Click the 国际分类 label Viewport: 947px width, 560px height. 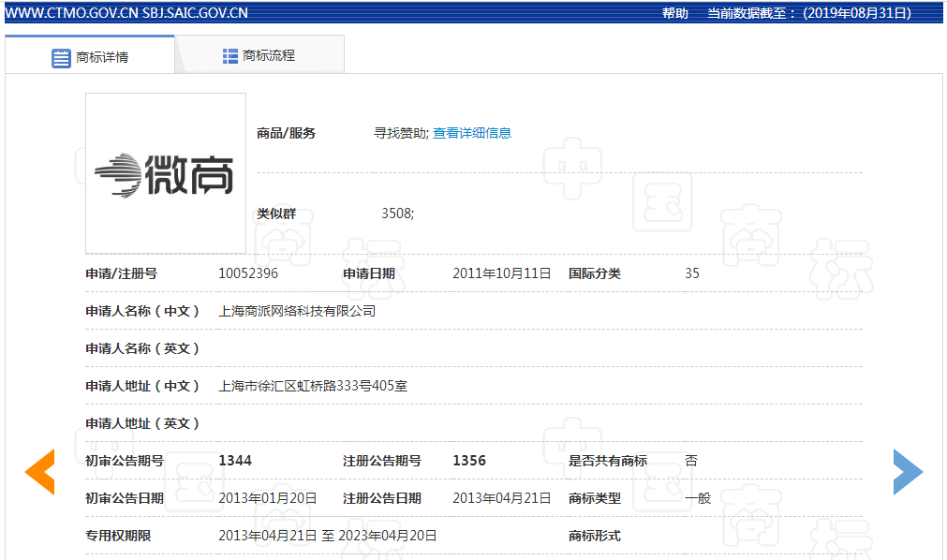pyautogui.click(x=594, y=273)
